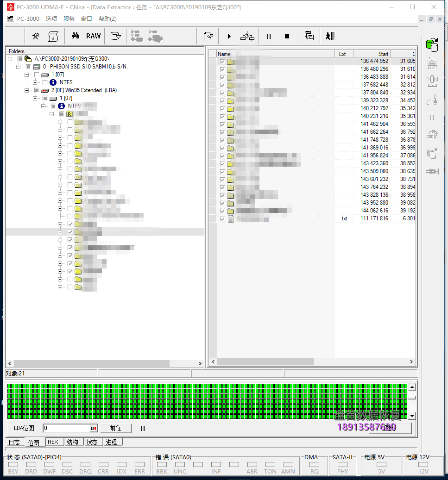
Task: Click the exit (running man) icon
Action: (x=330, y=36)
